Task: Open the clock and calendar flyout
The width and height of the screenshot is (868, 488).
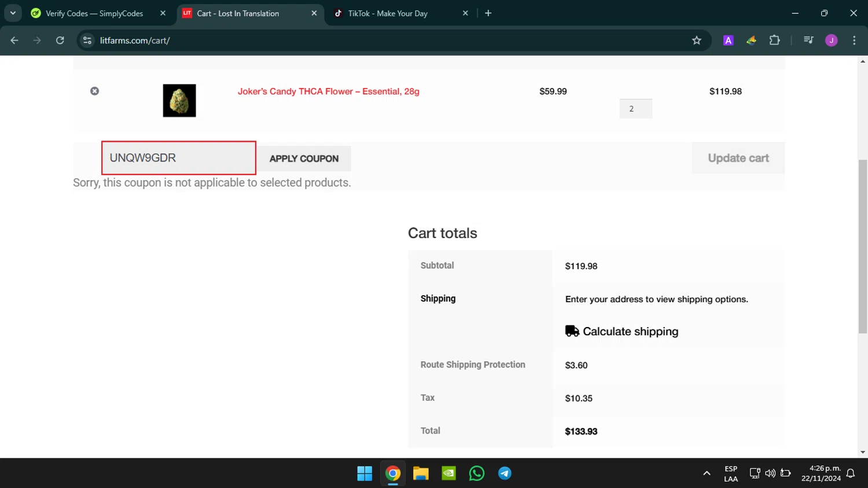Action: click(821, 474)
